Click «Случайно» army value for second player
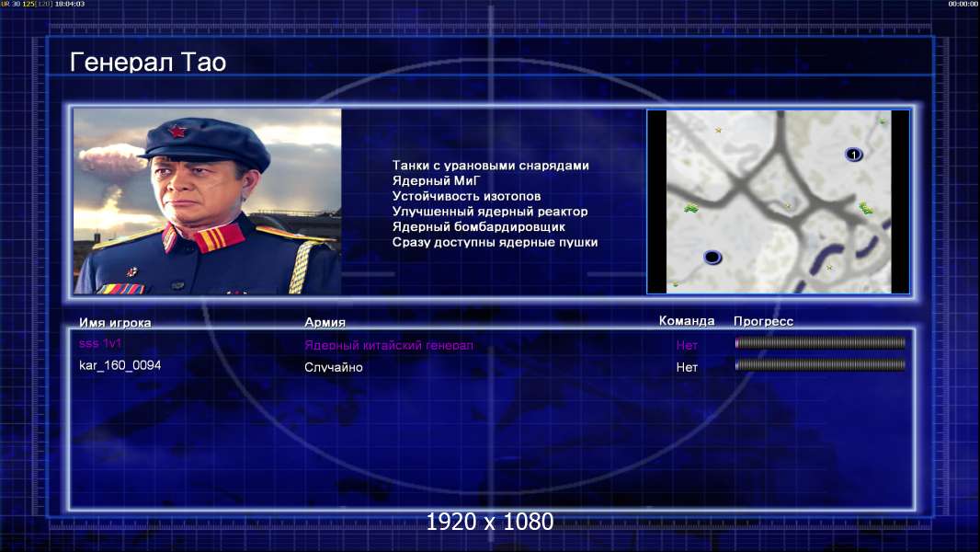 tap(333, 367)
